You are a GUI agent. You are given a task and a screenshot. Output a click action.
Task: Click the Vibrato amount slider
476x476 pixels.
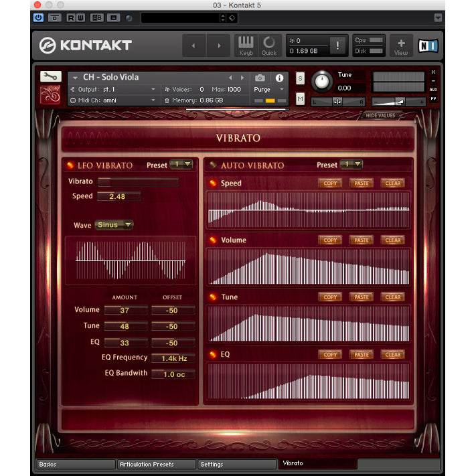point(138,181)
